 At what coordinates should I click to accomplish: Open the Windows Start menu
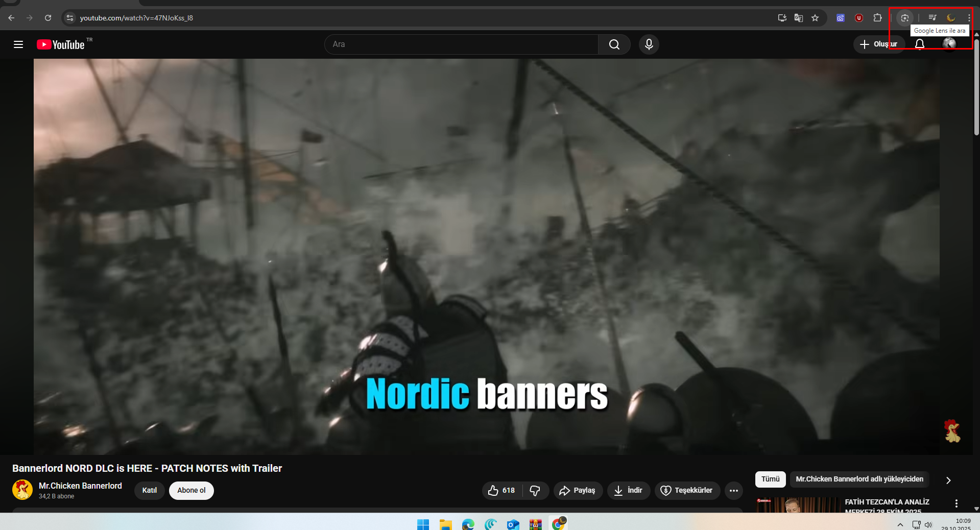pyautogui.click(x=423, y=524)
